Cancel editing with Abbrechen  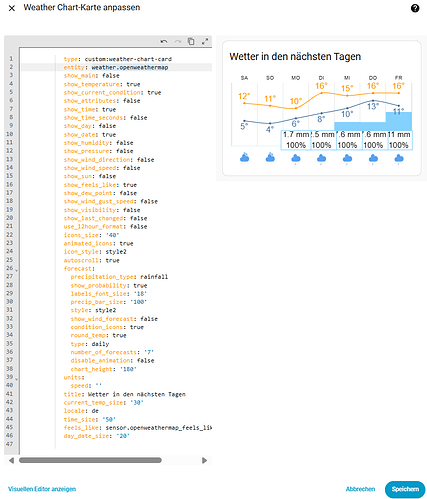coord(360,489)
